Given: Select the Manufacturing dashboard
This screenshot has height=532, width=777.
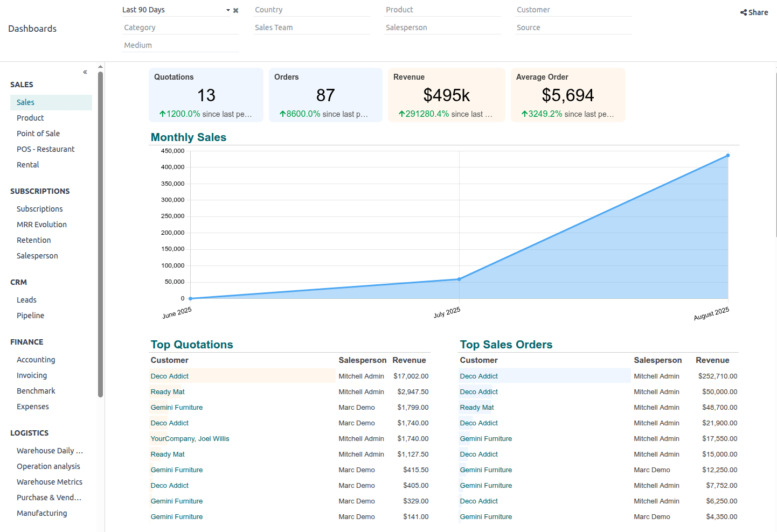Looking at the screenshot, I should (41, 513).
